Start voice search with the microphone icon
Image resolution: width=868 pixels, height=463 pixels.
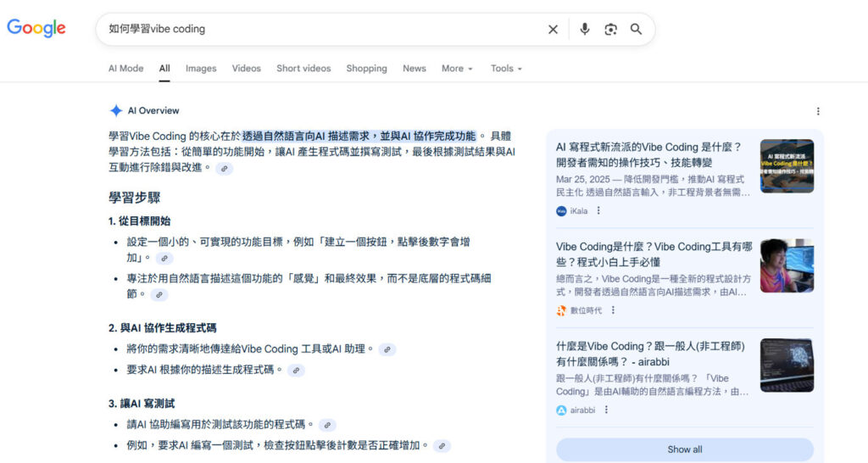584,29
